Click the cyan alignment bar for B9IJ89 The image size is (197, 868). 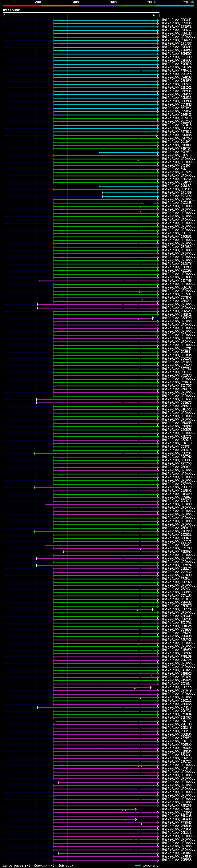coord(130,193)
